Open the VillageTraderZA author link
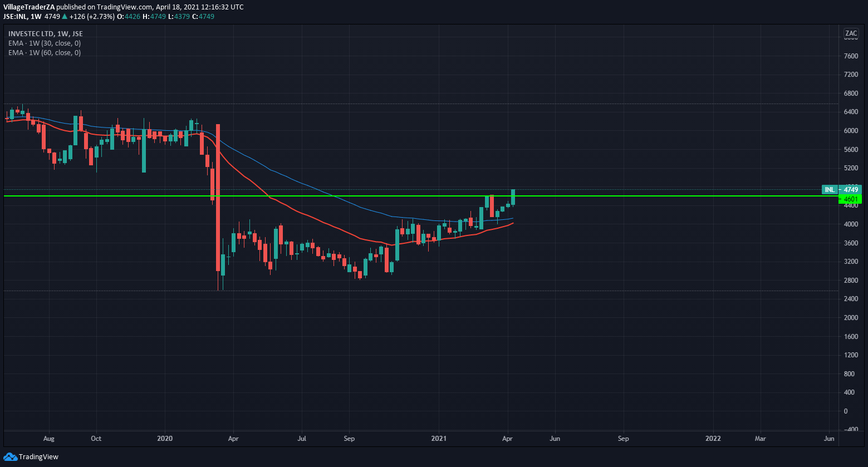868x467 pixels. (29, 7)
